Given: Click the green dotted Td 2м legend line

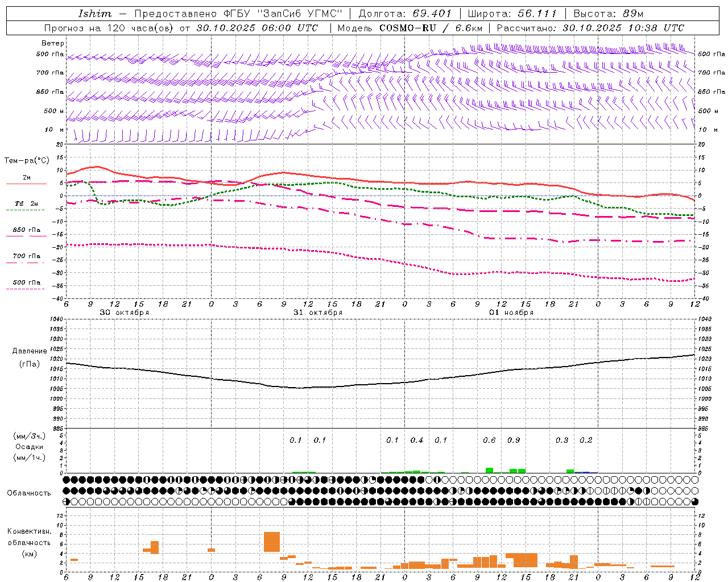Looking at the screenshot, I should pyautogui.click(x=25, y=210).
